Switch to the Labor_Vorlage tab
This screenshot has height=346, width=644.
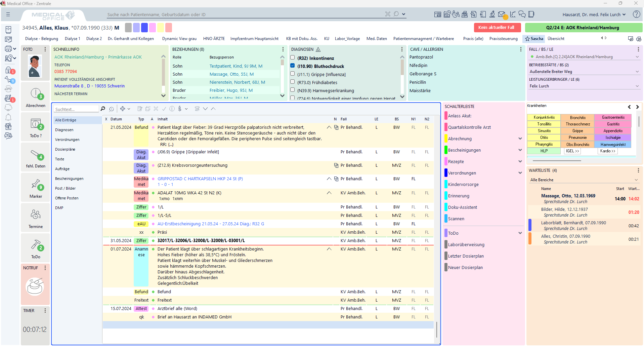coord(347,39)
